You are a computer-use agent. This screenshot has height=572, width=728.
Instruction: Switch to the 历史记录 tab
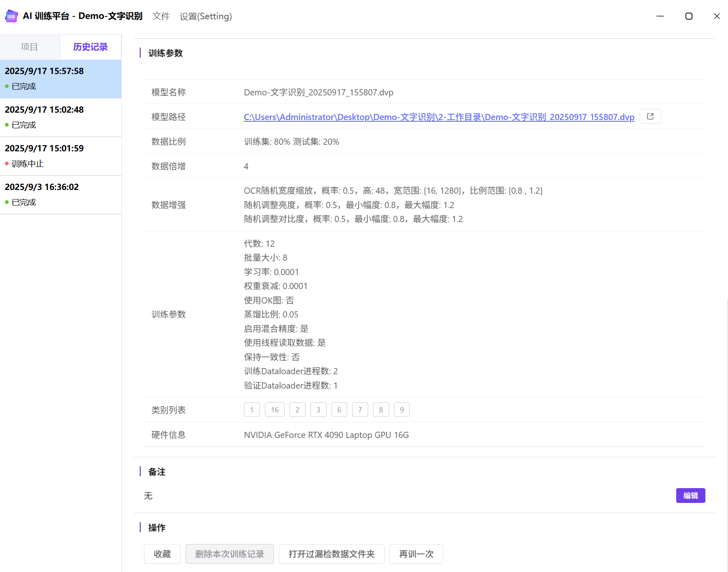tap(90, 47)
